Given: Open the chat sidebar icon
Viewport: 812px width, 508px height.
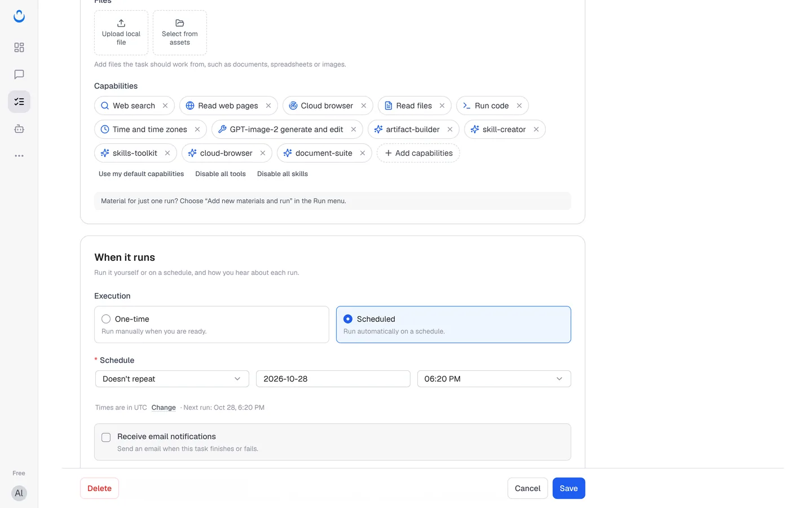Looking at the screenshot, I should click(19, 75).
